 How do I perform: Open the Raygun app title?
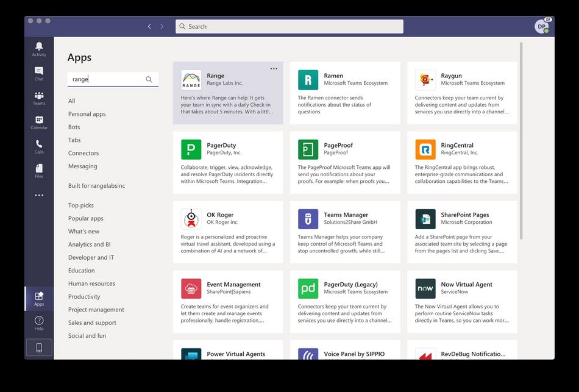coord(451,76)
